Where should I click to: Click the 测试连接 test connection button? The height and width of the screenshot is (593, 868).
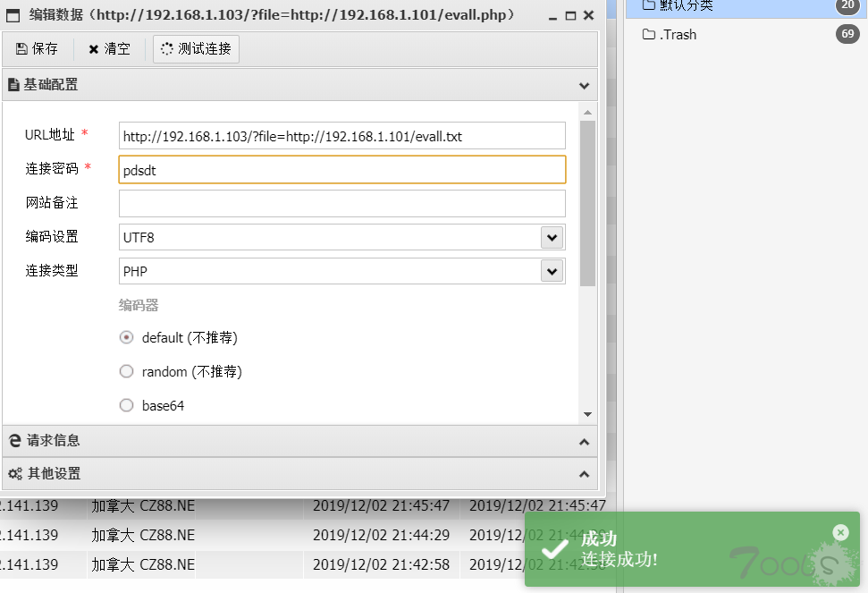196,48
